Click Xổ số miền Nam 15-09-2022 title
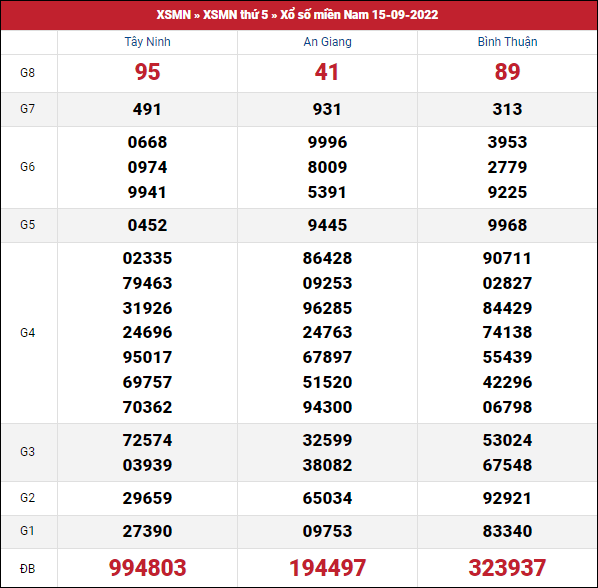The width and height of the screenshot is (598, 588). (x=359, y=15)
